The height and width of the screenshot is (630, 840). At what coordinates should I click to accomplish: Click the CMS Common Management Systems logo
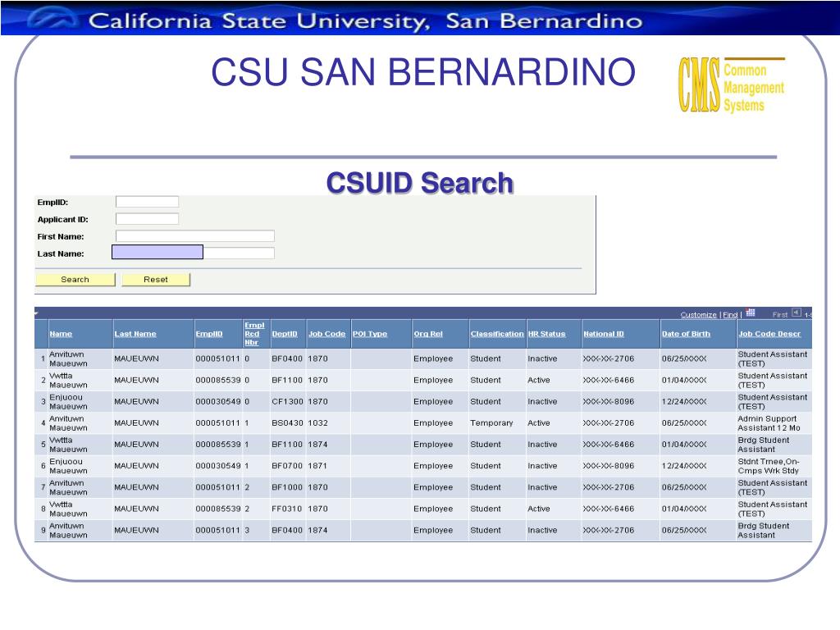[x=732, y=84]
